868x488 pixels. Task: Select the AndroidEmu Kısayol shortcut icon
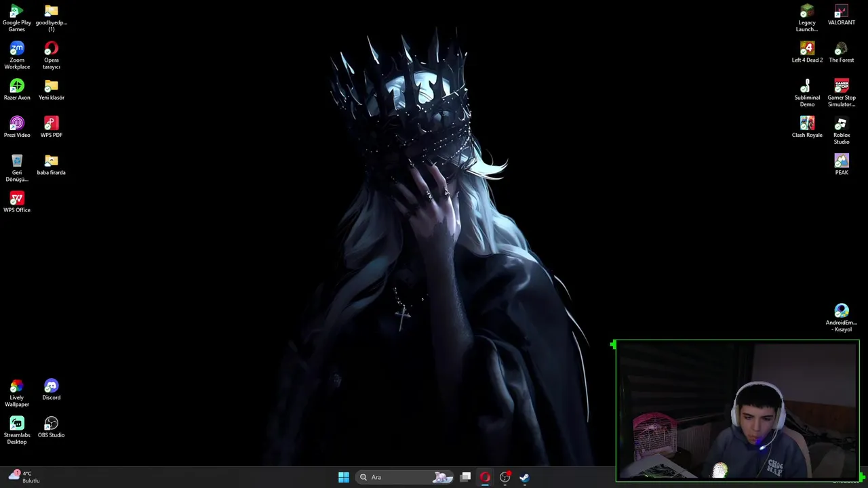pyautogui.click(x=842, y=318)
